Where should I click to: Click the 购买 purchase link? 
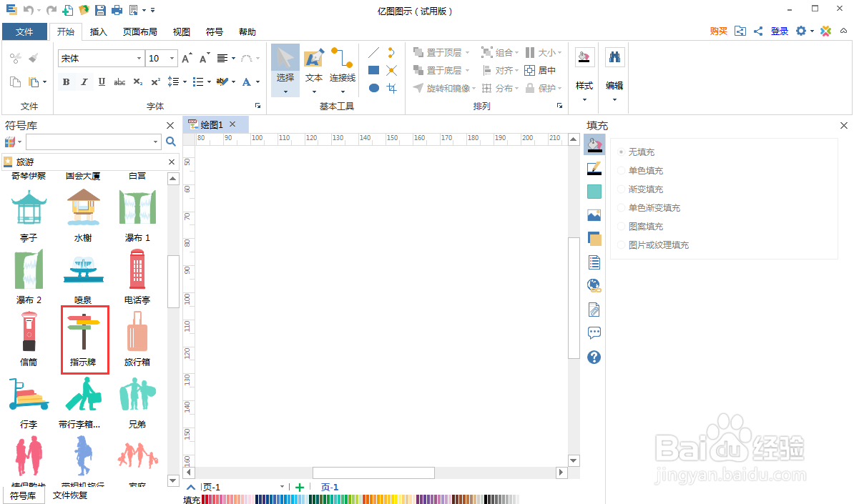click(x=718, y=31)
